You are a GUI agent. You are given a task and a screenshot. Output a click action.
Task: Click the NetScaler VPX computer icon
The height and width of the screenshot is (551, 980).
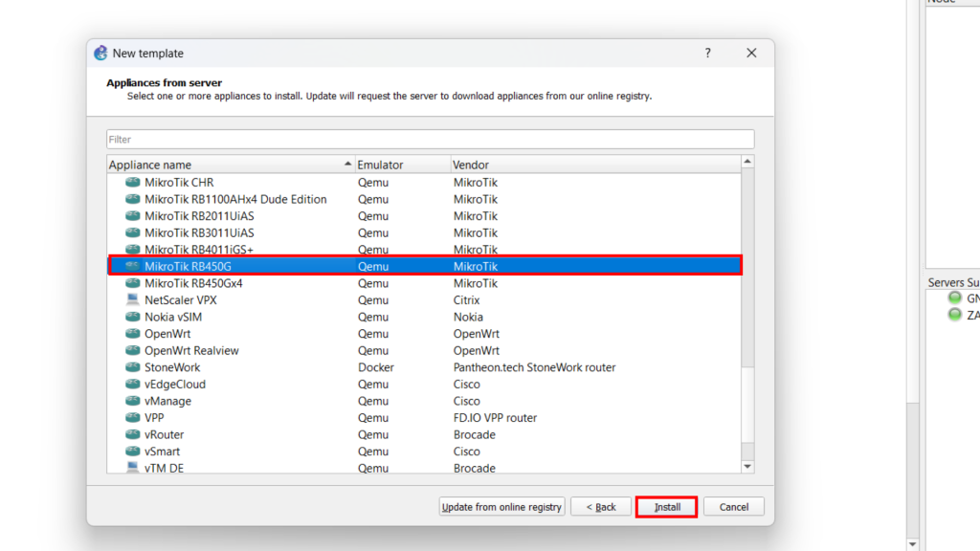(133, 300)
